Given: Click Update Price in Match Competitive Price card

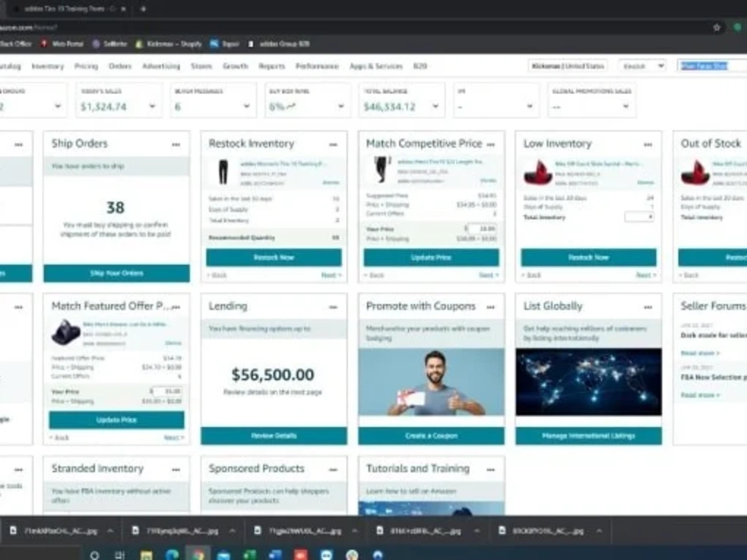Looking at the screenshot, I should (x=431, y=258).
